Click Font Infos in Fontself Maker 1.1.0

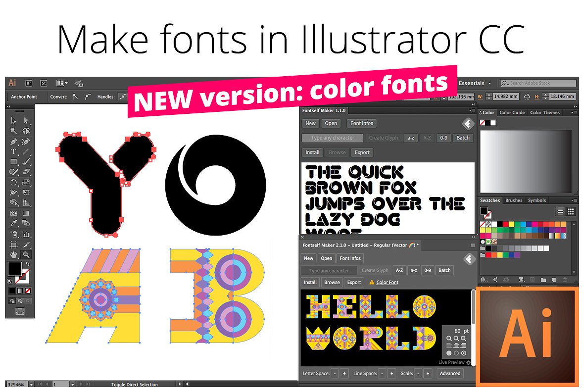(362, 123)
